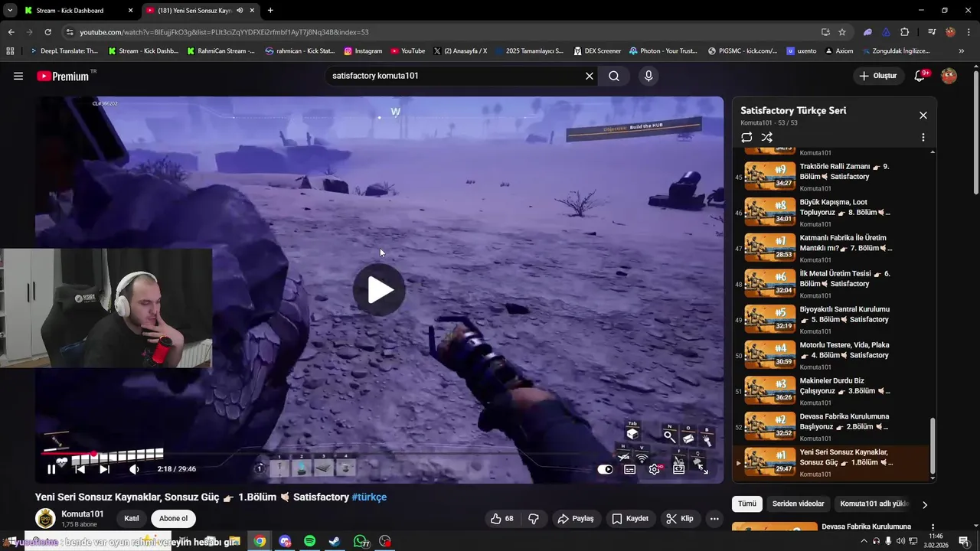Viewport: 980px width, 551px height.
Task: Open the DeepL Translate bookmark
Action: pyautogui.click(x=64, y=51)
